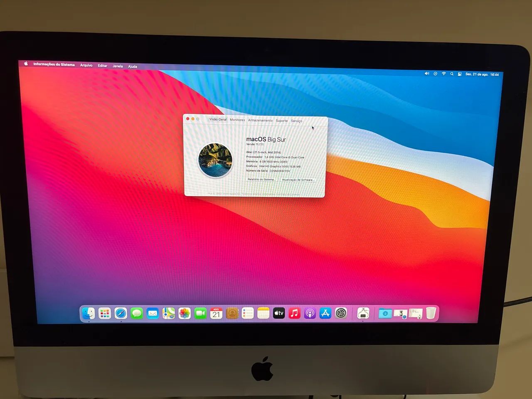Open the Editar menu
The image size is (532, 399).
(102, 66)
